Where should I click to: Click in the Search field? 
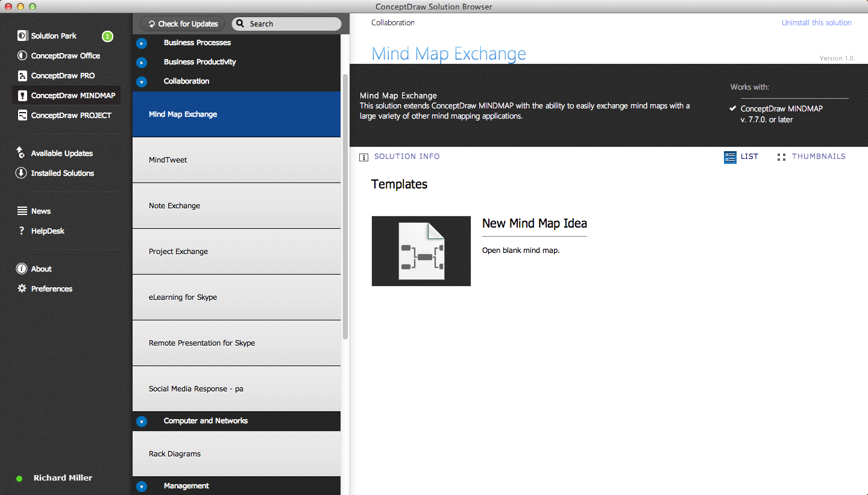286,24
